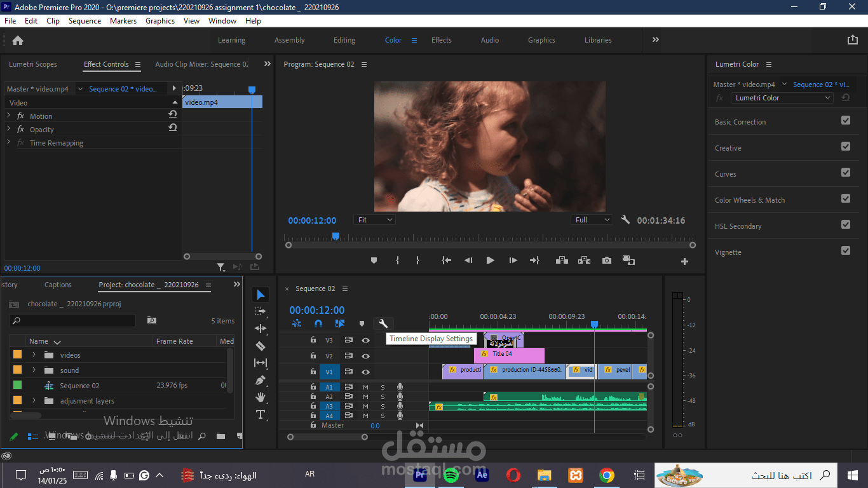
Task: Select the Razor tool
Action: (x=261, y=346)
